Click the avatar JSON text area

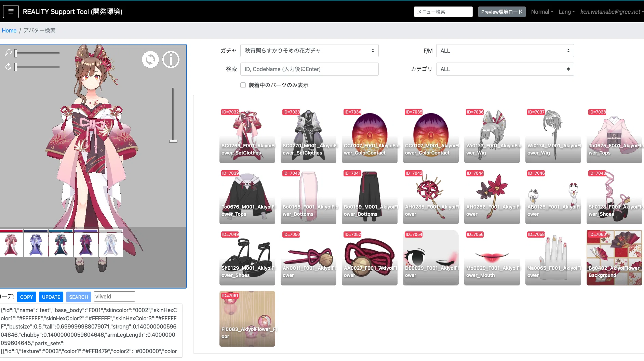(91, 331)
